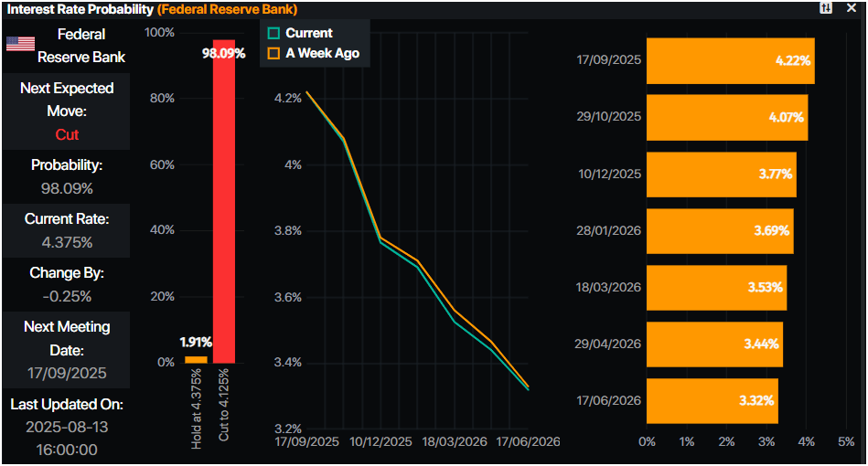Click the red Cut expected move label
This screenshot has width=868, height=466.
67,134
